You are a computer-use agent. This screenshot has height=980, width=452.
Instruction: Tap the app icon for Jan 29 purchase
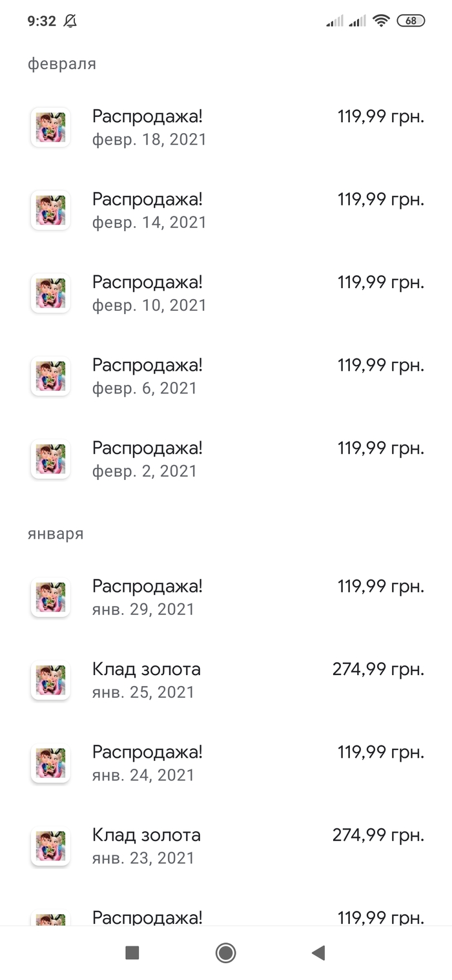[50, 597]
